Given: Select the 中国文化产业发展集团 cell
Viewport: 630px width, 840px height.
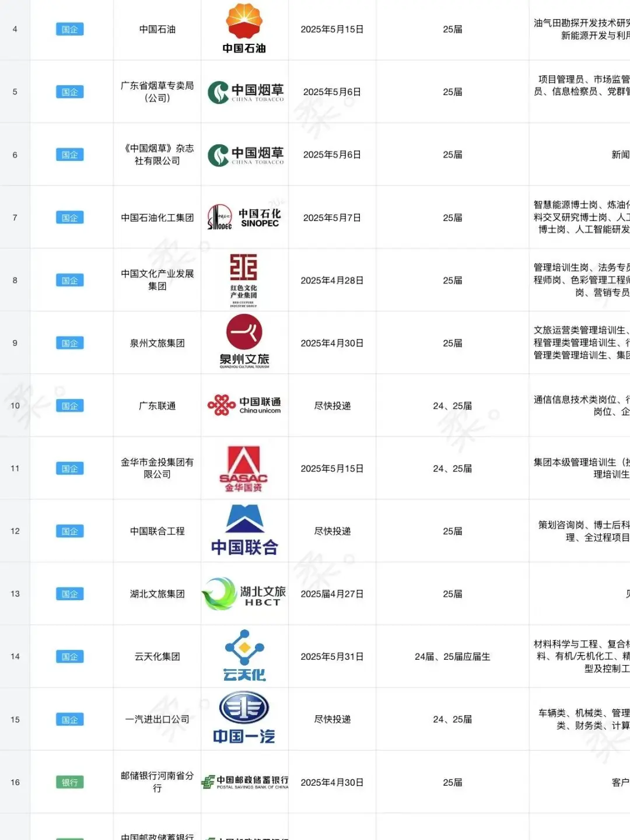Looking at the screenshot, I should tap(157, 280).
